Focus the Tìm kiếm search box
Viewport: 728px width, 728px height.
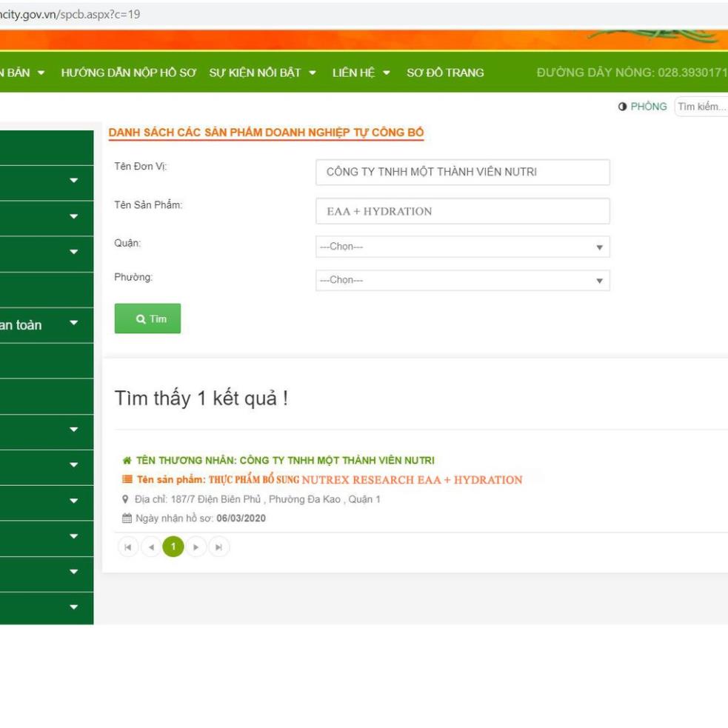(701, 107)
